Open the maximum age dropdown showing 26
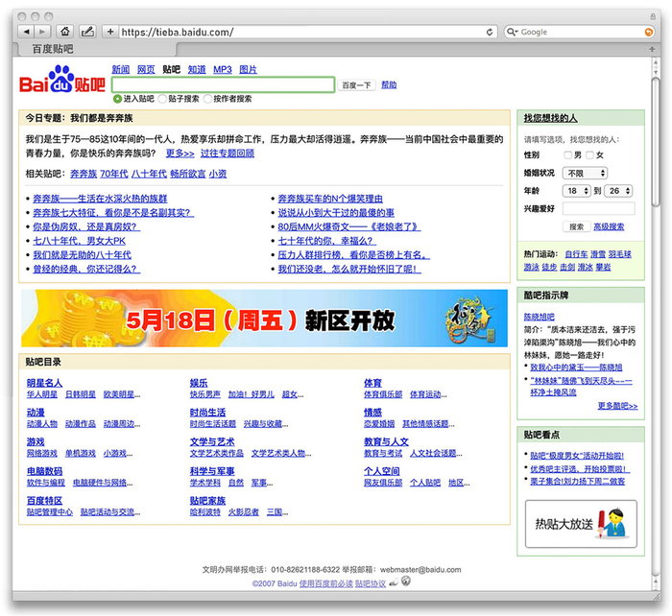The height and width of the screenshot is (616, 672). point(619,191)
